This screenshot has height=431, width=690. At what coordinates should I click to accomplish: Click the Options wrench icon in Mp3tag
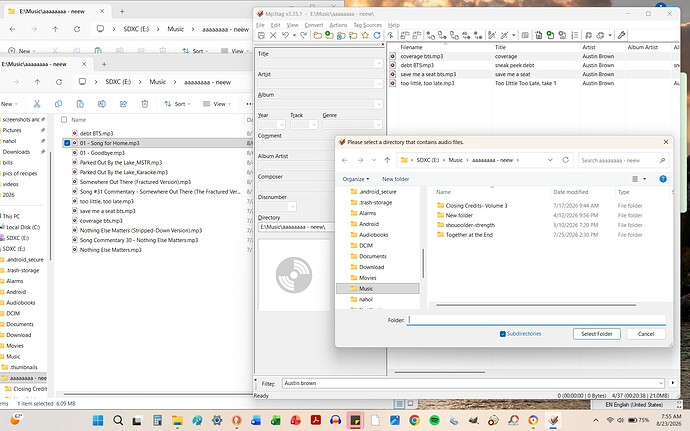622,35
